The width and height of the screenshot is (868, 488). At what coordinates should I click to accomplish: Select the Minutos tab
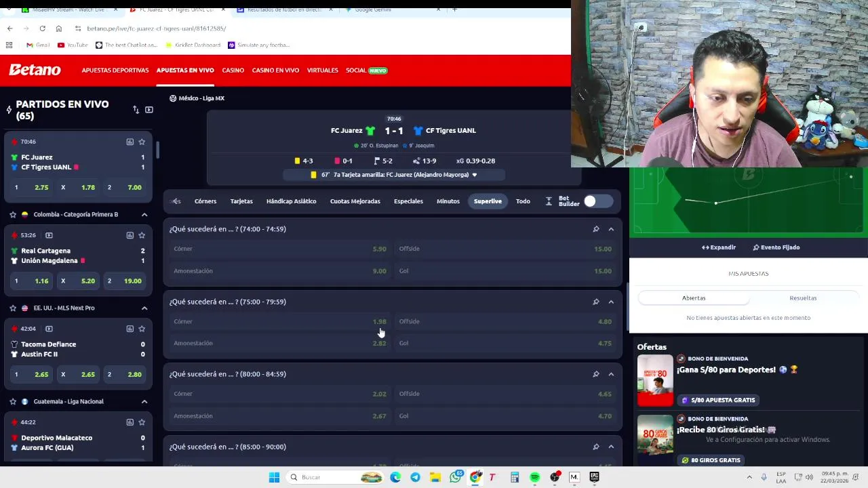click(448, 201)
